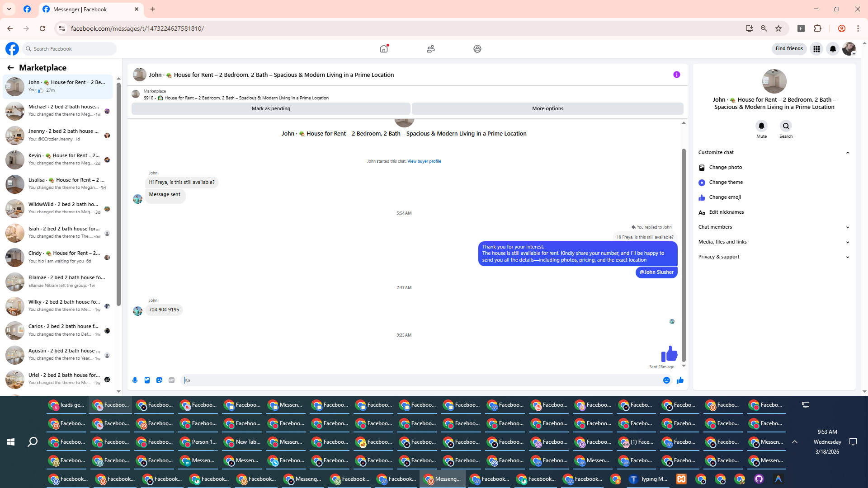Open the Change theme color option

[x=726, y=183]
